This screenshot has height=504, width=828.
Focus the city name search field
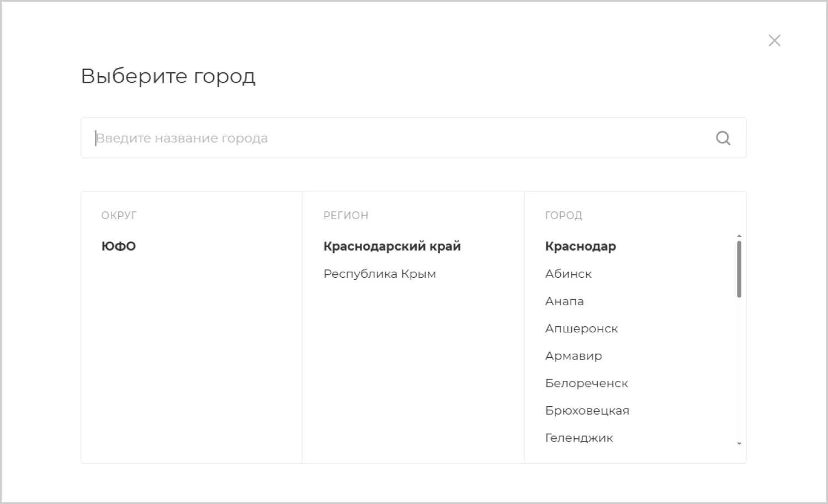(413, 138)
